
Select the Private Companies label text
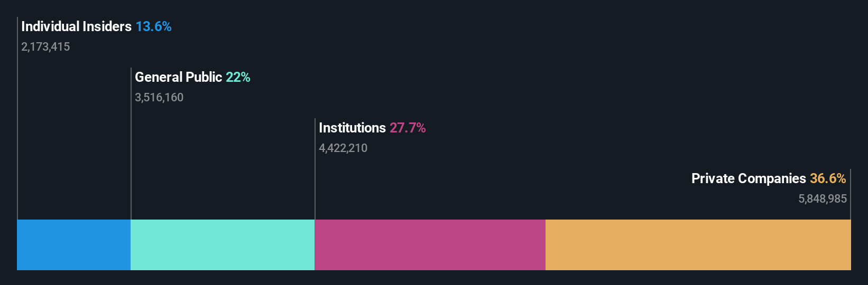tap(749, 178)
